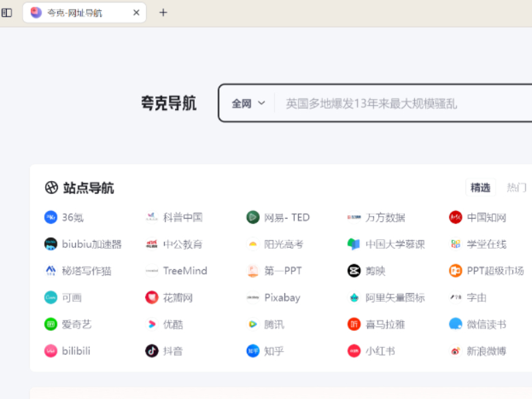Screen dimensions: 532x399
Task: Open the biubiu加速器 link text
Action: click(92, 244)
